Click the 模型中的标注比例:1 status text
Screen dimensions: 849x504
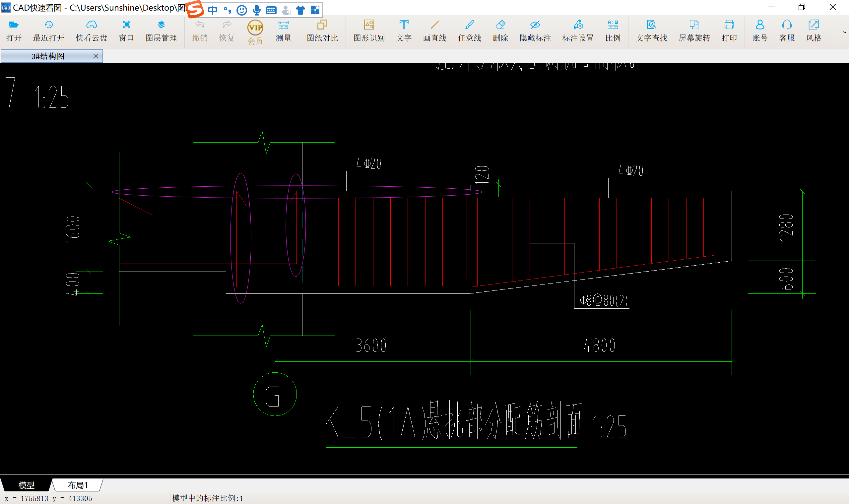(208, 498)
